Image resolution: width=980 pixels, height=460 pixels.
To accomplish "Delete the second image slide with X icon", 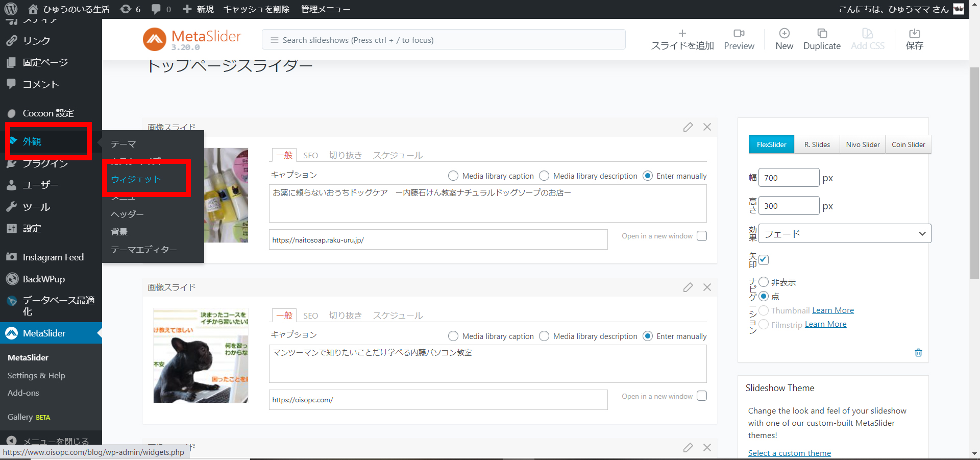I will coord(707,287).
